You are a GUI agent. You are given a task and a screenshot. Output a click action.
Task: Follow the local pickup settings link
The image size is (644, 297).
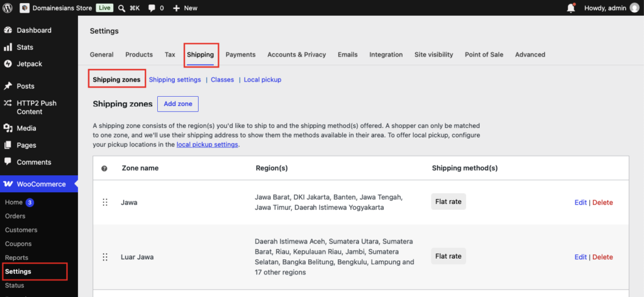[208, 145]
